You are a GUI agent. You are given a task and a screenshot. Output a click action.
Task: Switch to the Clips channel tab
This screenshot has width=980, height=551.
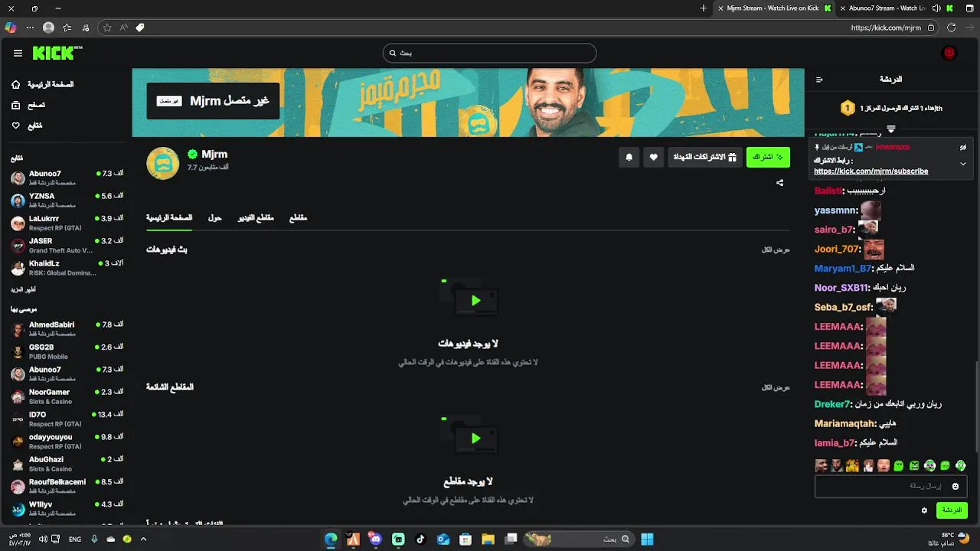(x=298, y=218)
